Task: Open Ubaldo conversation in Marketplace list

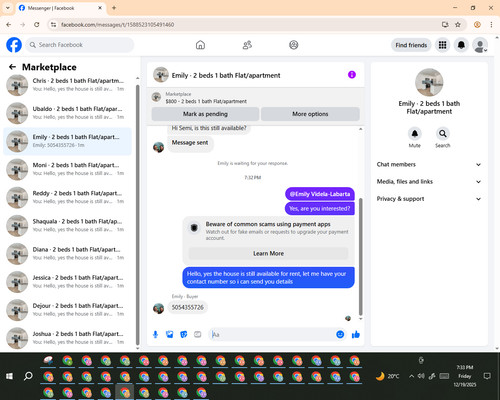Action: click(68, 113)
